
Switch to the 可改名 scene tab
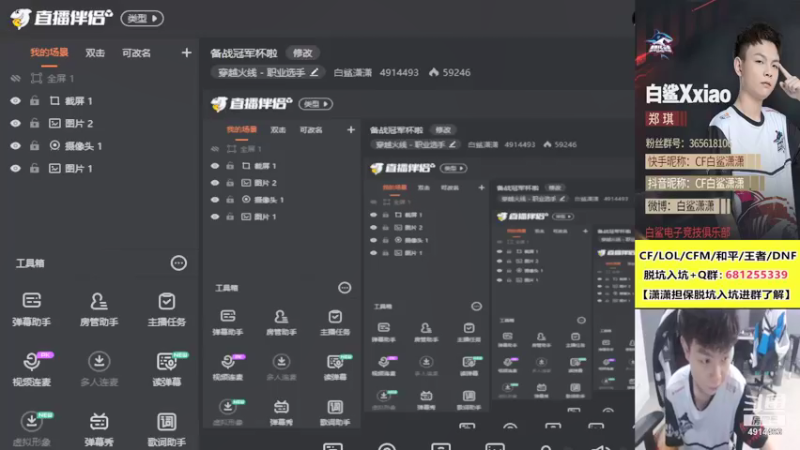pos(136,53)
